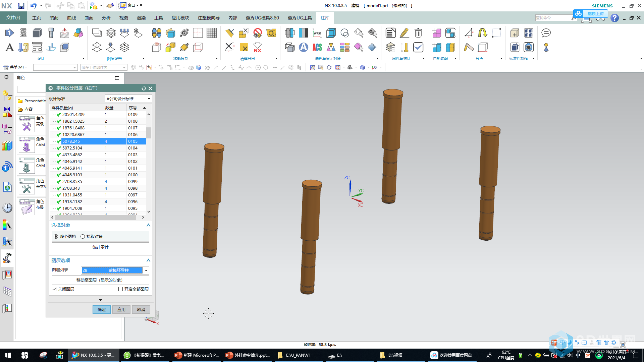Click the bolt/screw icon in the 设计 group
This screenshot has height=362, width=644.
[51, 33]
